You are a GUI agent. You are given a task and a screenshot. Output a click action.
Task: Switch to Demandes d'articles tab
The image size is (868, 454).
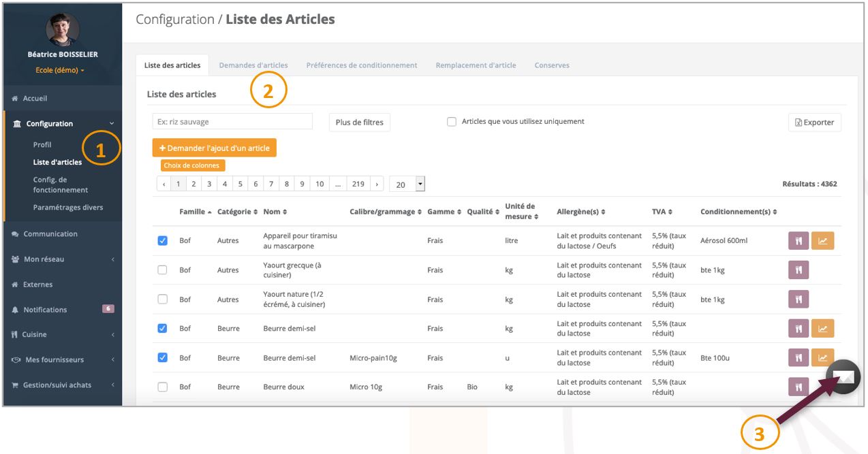point(253,65)
